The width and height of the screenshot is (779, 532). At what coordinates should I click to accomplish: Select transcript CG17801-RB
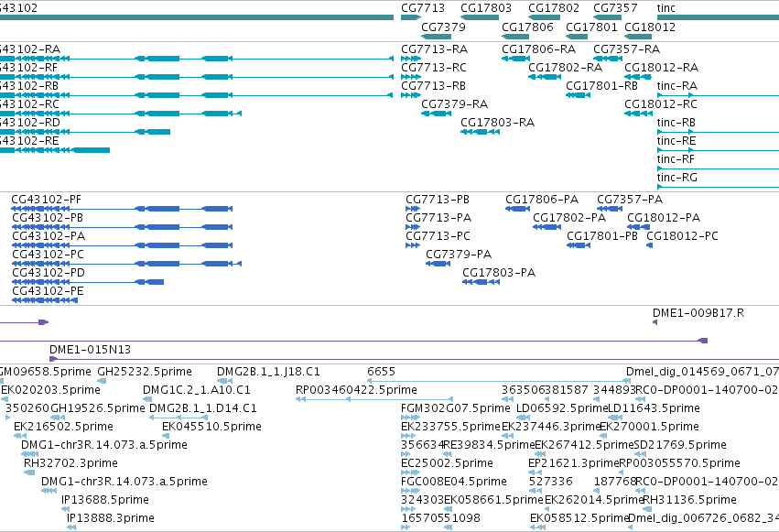[x=578, y=95]
